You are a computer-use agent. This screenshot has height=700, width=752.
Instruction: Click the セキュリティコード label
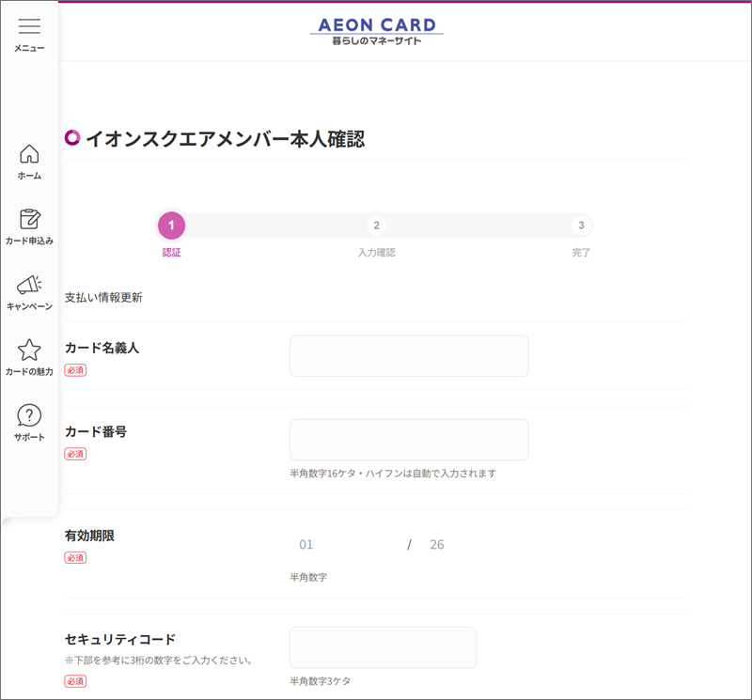tap(120, 639)
